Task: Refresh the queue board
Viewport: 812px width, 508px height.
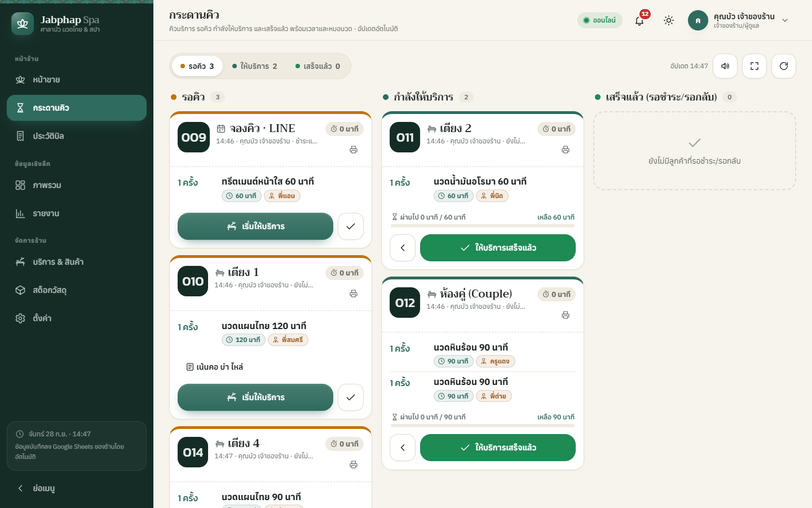Action: coord(784,66)
